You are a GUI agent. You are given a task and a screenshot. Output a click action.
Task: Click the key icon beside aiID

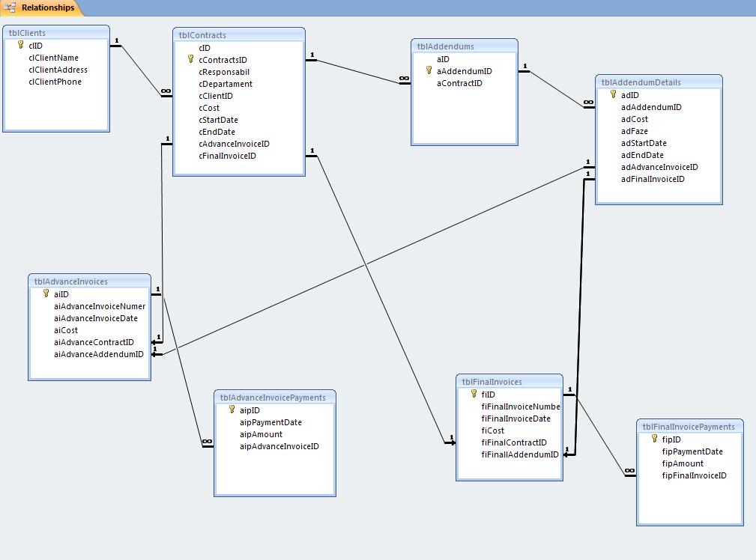point(46,293)
